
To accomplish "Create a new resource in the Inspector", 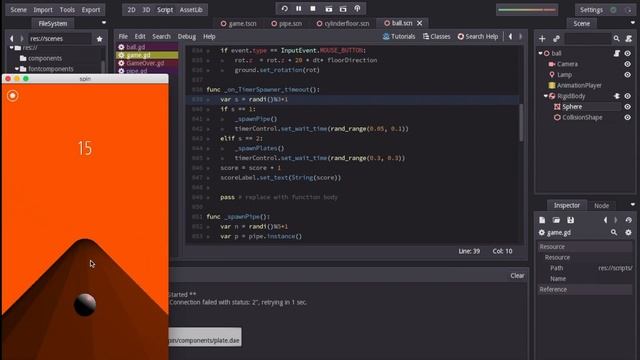I will (542, 220).
